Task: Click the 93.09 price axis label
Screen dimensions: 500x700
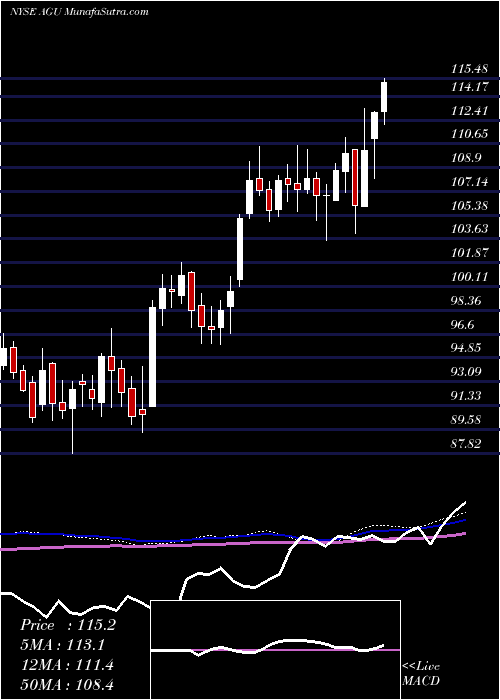Action: (x=466, y=372)
